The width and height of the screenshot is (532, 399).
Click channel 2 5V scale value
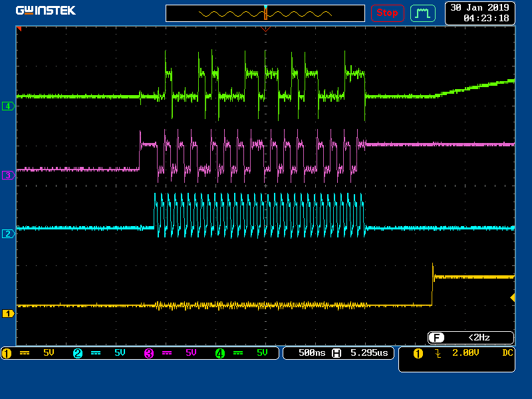point(120,353)
